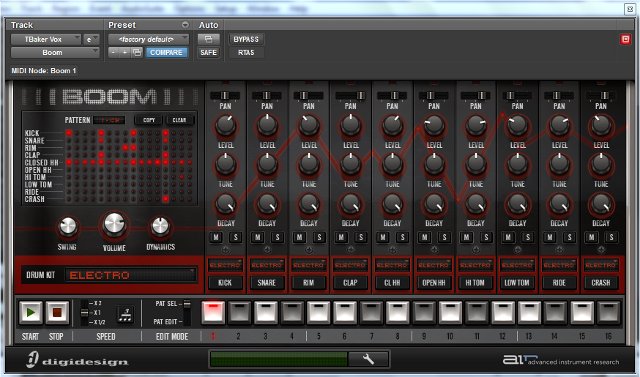The width and height of the screenshot is (640, 377).
Task: Open the factory default preset dropdown
Action: coord(148,40)
